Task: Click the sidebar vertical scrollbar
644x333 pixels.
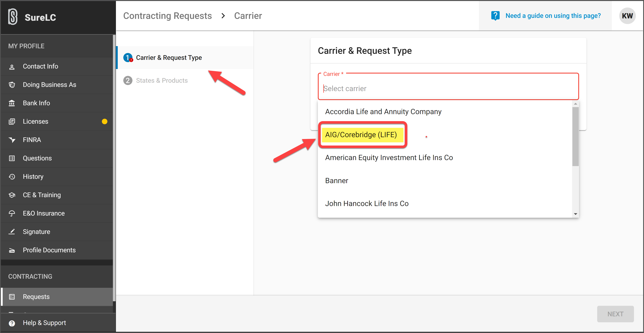Action: [x=114, y=168]
